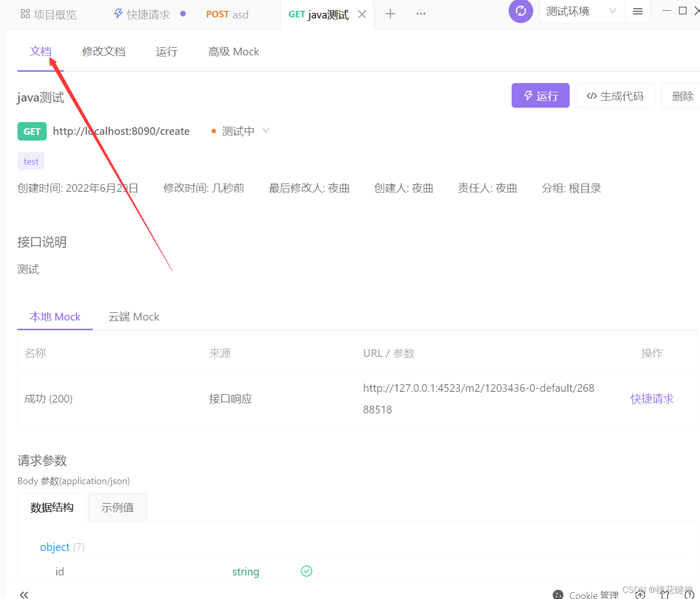The image size is (700, 599).
Task: Click 责任人: 夜曲 text
Action: (x=488, y=188)
